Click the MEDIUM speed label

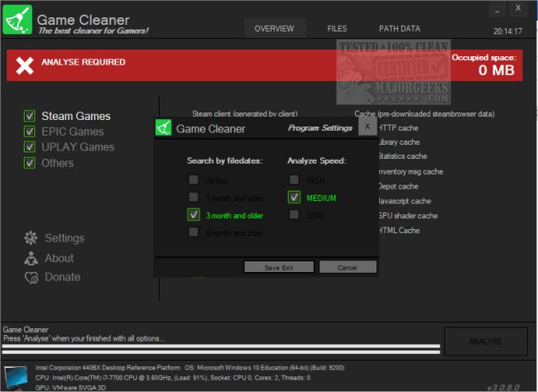[x=321, y=198]
